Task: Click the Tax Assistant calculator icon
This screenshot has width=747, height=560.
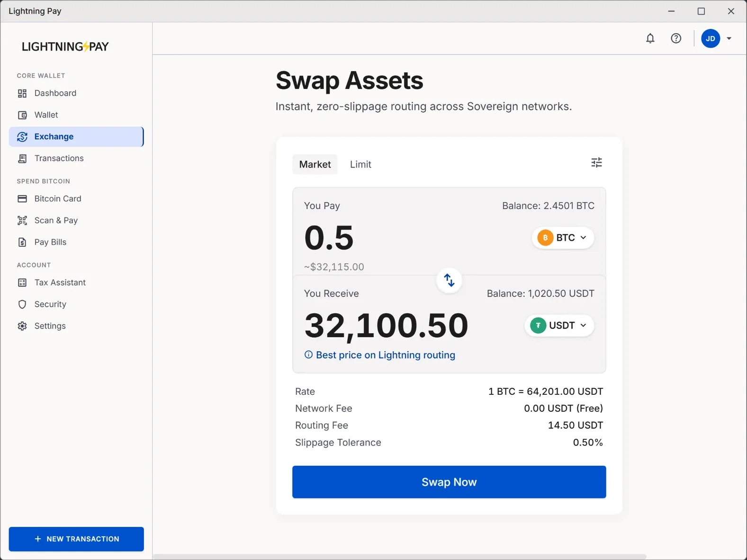Action: point(22,283)
